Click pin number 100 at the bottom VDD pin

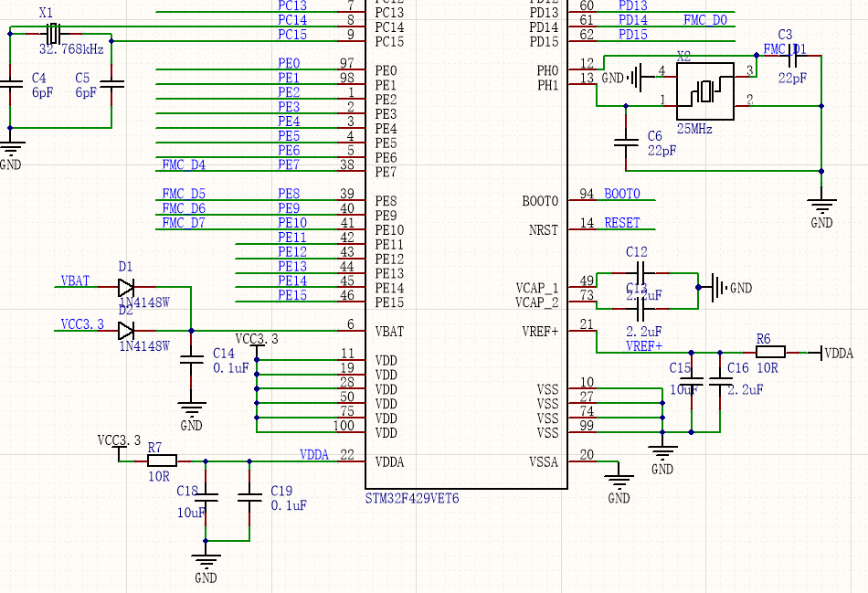pyautogui.click(x=344, y=425)
